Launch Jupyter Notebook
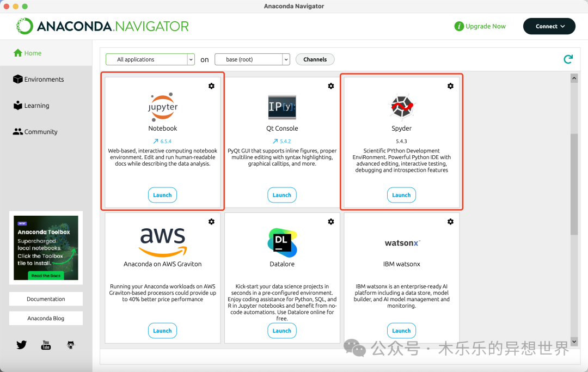The width and height of the screenshot is (588, 372). pyautogui.click(x=162, y=195)
